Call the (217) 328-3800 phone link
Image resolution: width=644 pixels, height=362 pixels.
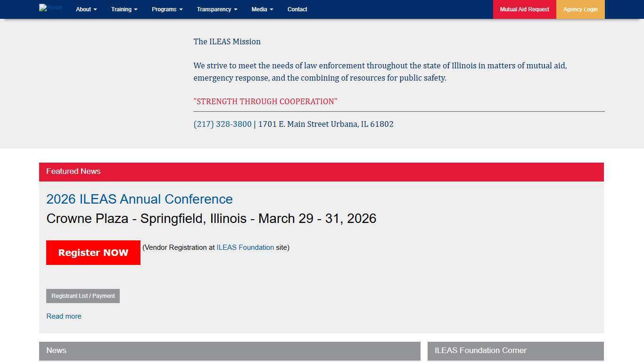[223, 124]
